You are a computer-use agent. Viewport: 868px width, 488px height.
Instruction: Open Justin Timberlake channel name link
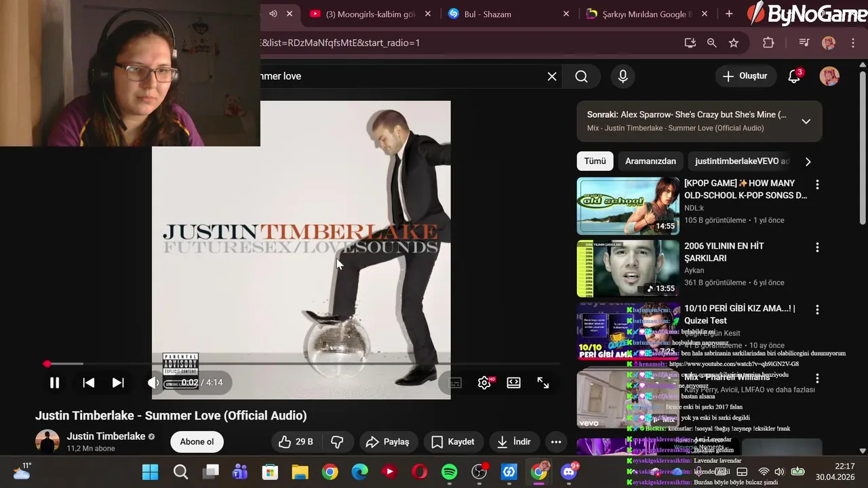click(x=106, y=436)
